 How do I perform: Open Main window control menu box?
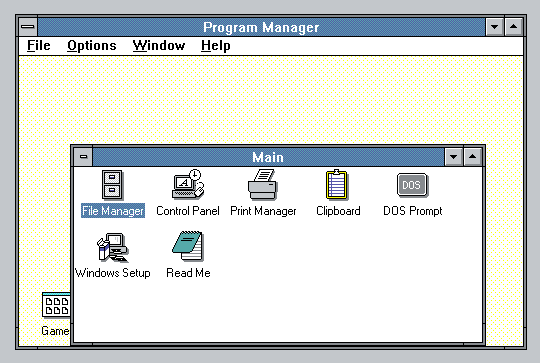click(83, 157)
